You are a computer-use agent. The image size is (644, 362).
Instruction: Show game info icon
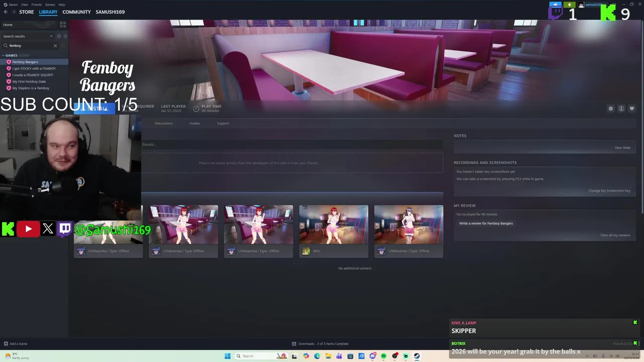[621, 109]
